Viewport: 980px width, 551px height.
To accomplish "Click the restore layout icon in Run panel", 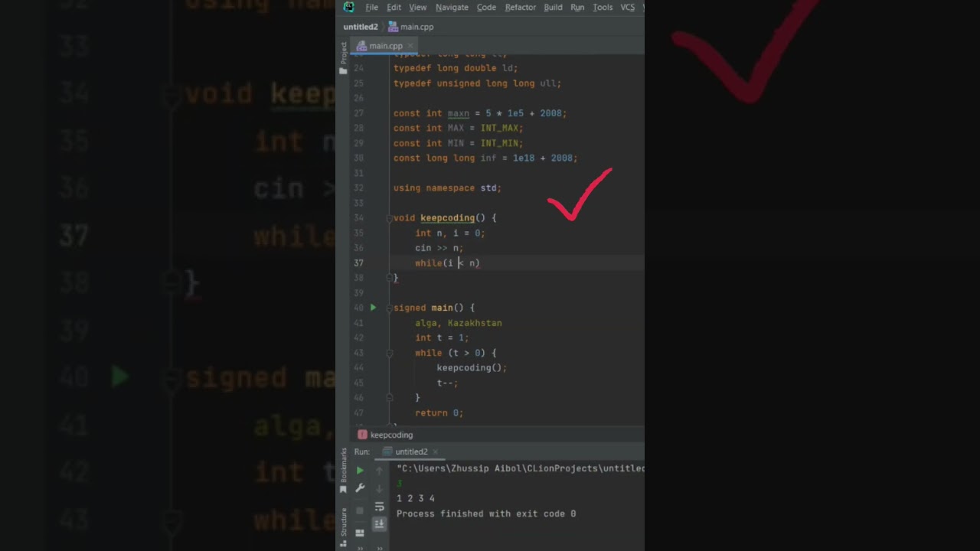I will pyautogui.click(x=360, y=533).
